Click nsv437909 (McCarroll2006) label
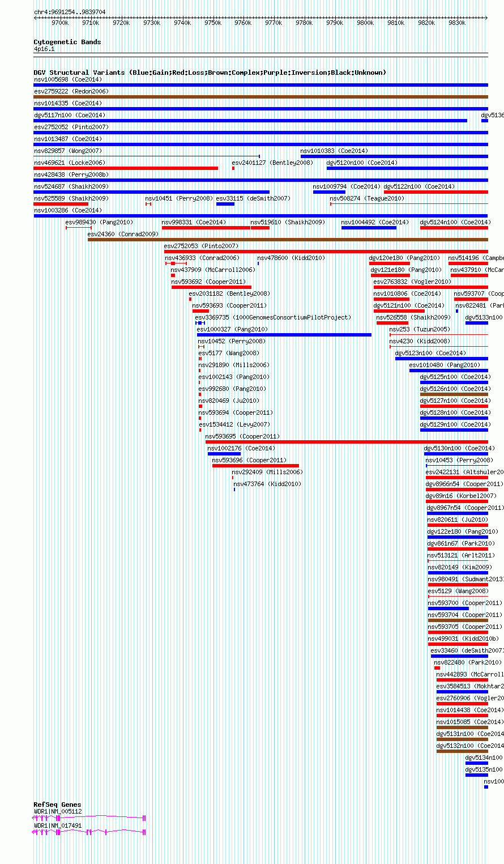This screenshot has height=864, width=504. pyautogui.click(x=213, y=270)
